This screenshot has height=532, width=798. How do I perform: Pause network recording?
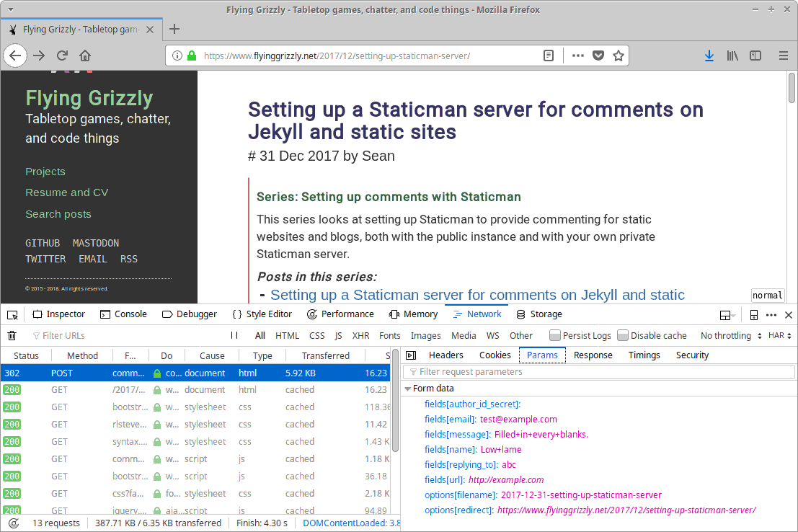click(234, 336)
